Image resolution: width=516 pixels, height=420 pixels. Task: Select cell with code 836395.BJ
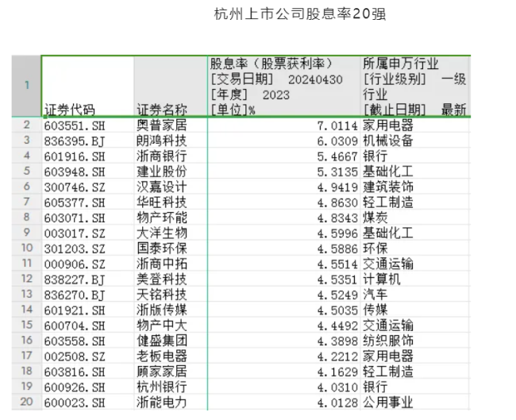(88, 141)
